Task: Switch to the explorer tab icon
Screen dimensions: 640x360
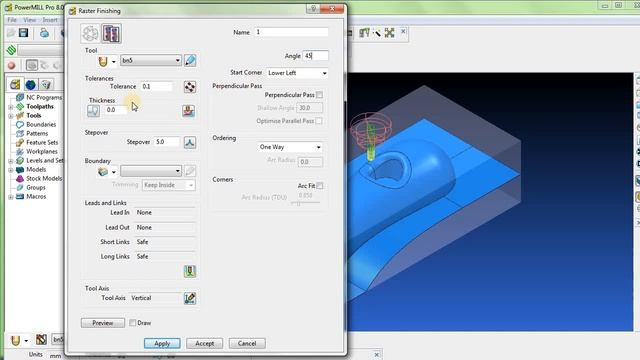Action: 16,84
